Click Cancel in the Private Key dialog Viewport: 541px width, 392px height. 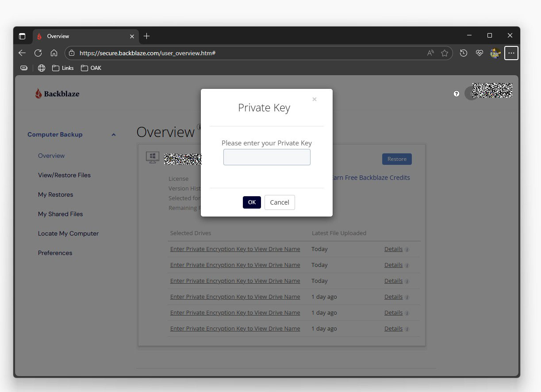pos(280,202)
